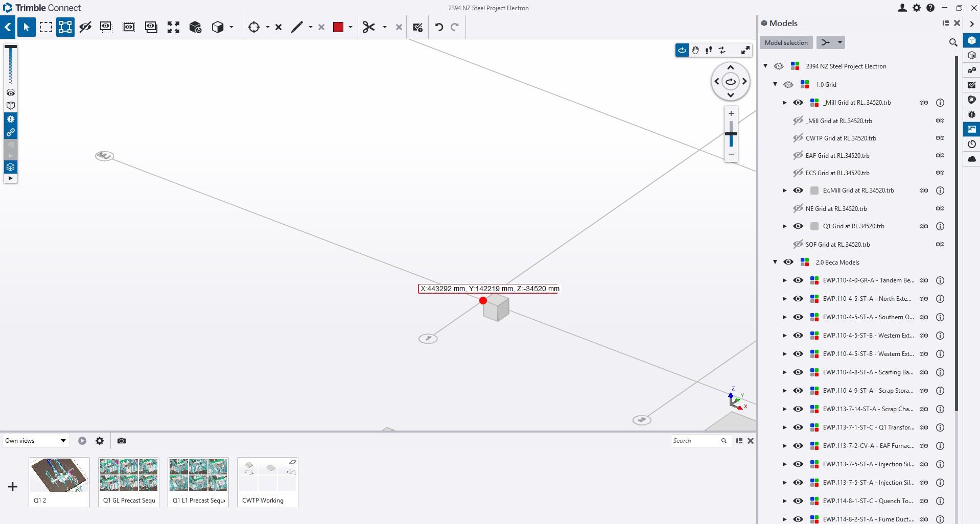Collapse the 1.0 Grid tree group

[x=776, y=84]
